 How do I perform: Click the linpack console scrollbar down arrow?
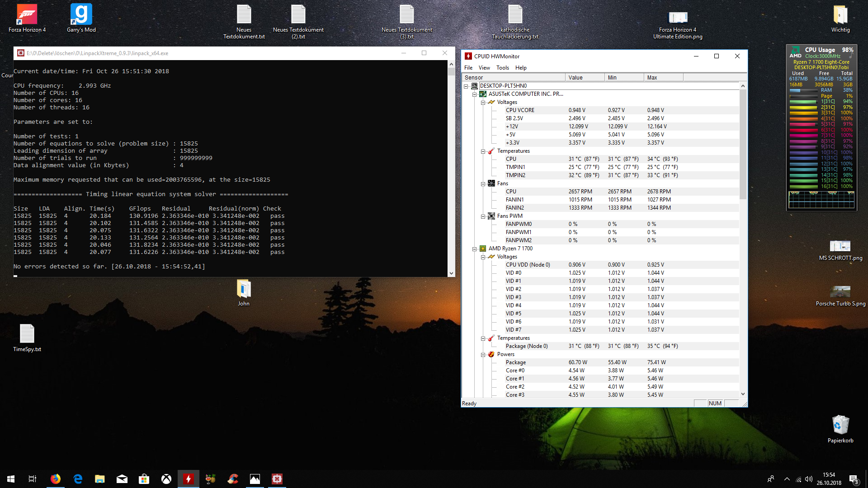451,273
